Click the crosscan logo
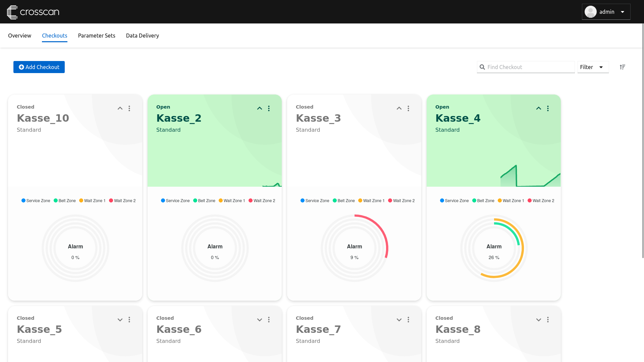The image size is (644, 362). point(33,12)
